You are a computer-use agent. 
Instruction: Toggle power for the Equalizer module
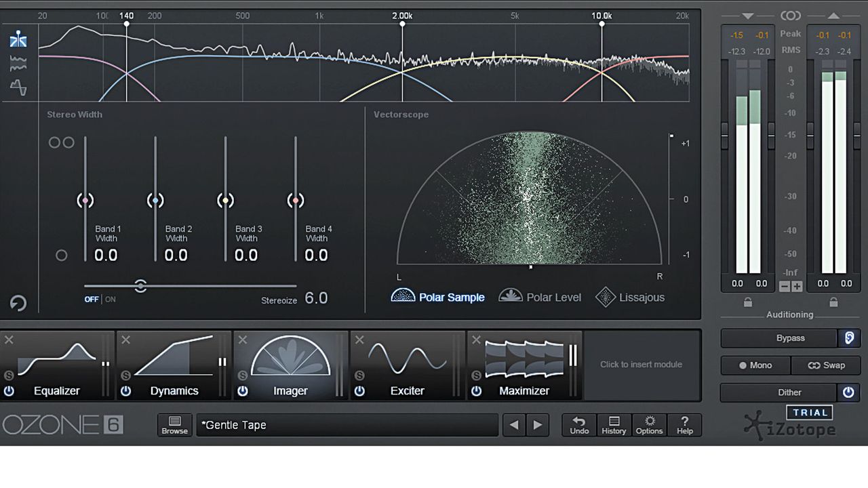click(x=9, y=391)
